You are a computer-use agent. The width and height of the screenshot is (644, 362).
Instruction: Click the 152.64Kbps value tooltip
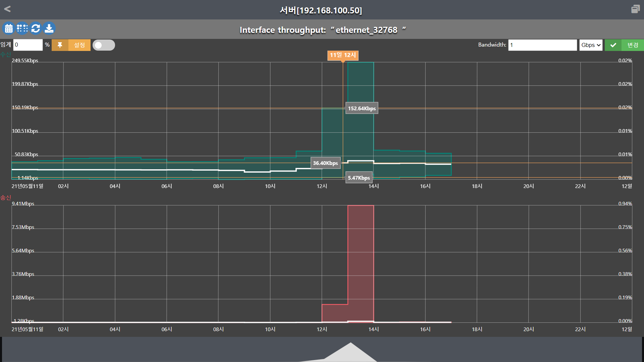pyautogui.click(x=362, y=108)
